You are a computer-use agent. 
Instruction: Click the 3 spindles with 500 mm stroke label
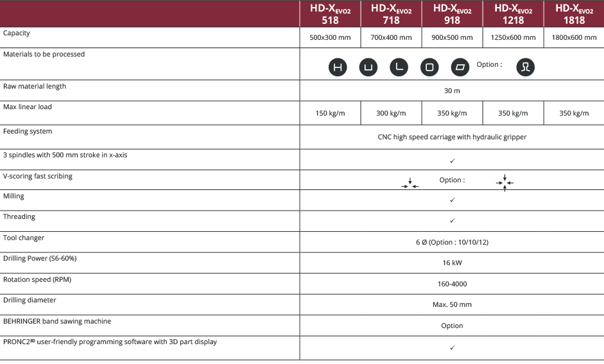pos(65,155)
